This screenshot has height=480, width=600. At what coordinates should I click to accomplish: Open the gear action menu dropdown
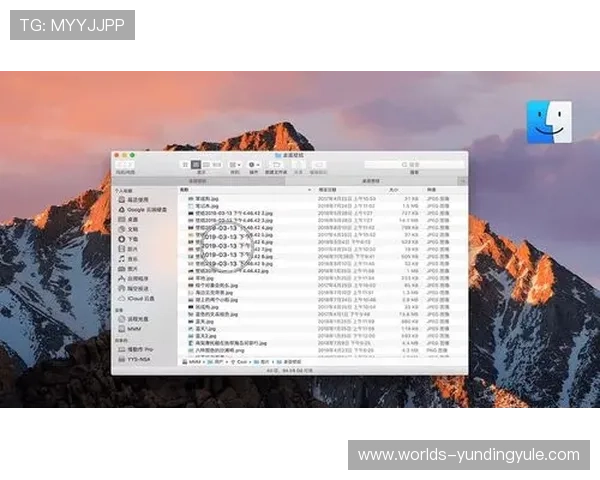click(254, 164)
